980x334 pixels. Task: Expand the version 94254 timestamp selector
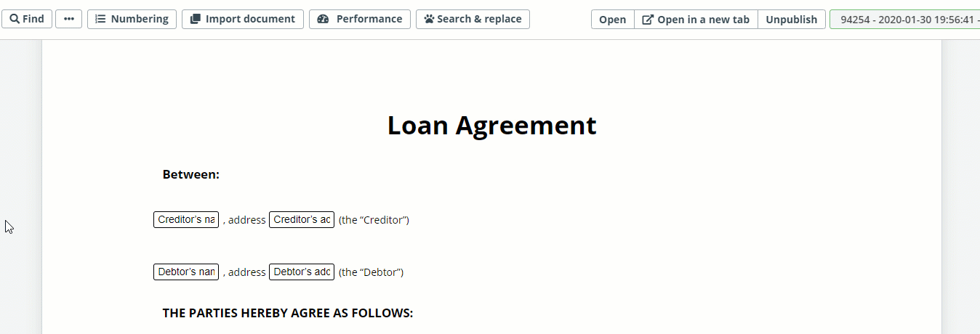tap(905, 20)
